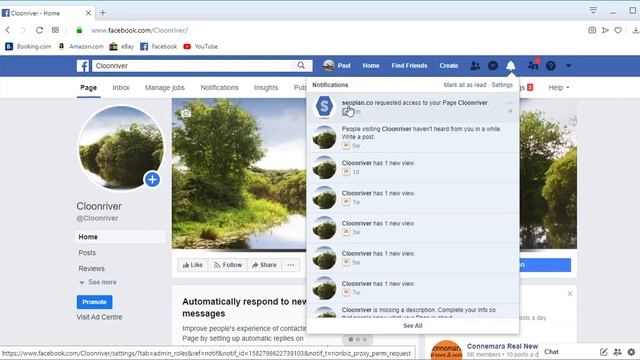Viewport: 640px width, 360px height.
Task: Open the Booking.com bookmark
Action: tap(28, 47)
